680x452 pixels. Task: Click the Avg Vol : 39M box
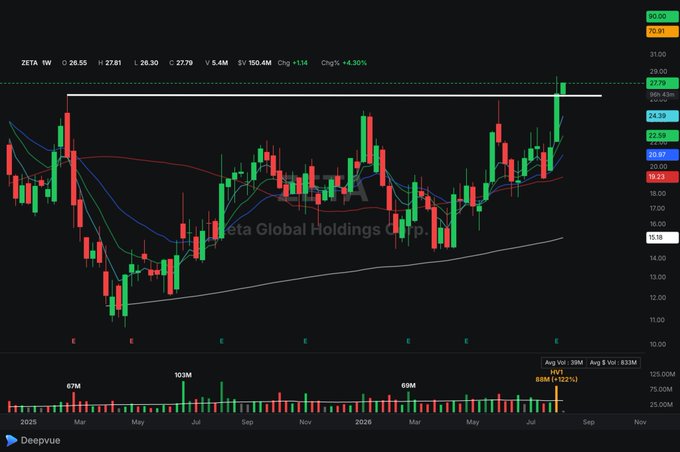click(x=564, y=363)
